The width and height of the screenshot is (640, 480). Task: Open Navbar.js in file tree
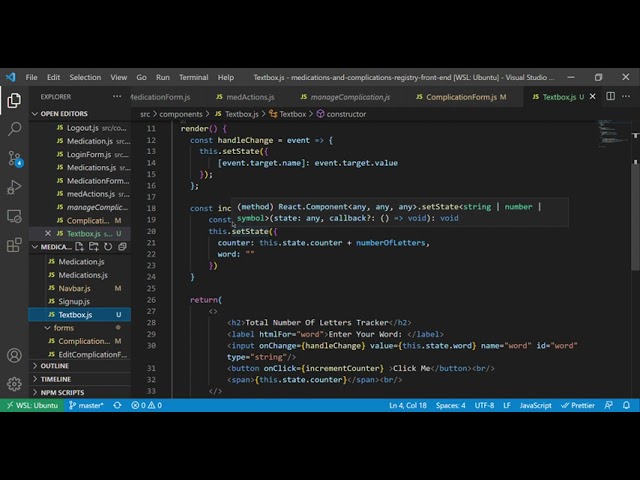pos(80,288)
